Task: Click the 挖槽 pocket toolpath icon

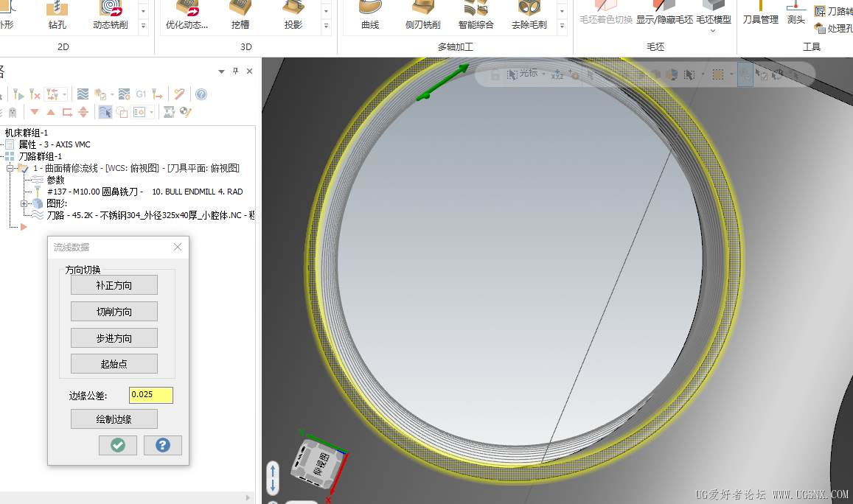Action: click(240, 15)
